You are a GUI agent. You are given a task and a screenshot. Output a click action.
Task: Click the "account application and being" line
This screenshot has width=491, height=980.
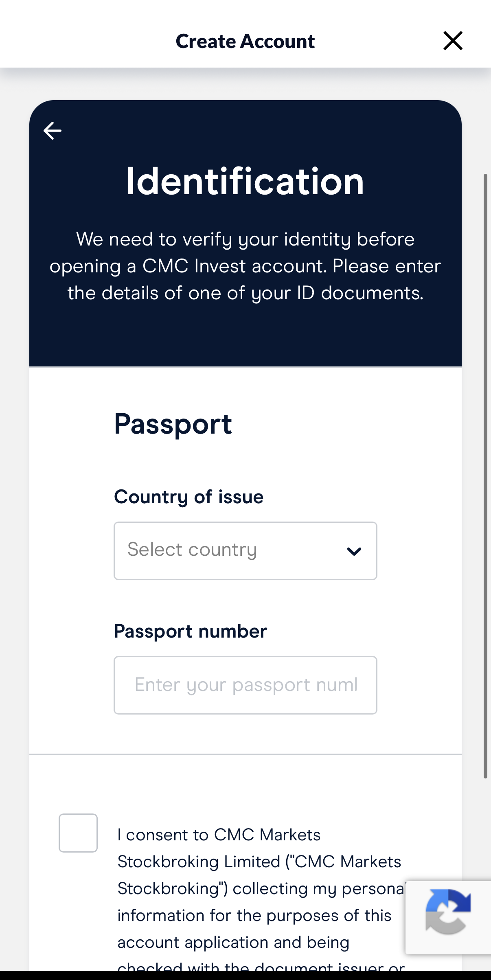click(233, 942)
